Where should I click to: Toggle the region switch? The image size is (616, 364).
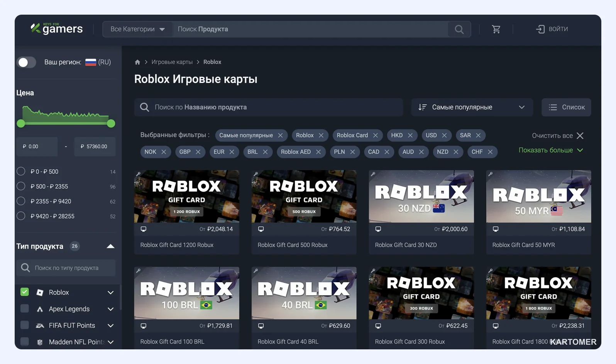(x=27, y=62)
